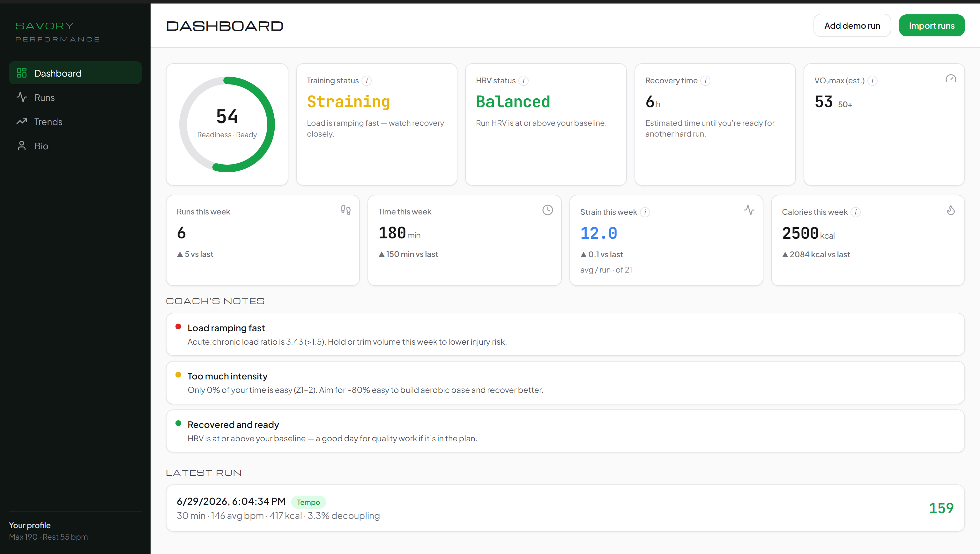Select the Load ramping fast coach note
This screenshot has width=980, height=554.
pos(565,334)
